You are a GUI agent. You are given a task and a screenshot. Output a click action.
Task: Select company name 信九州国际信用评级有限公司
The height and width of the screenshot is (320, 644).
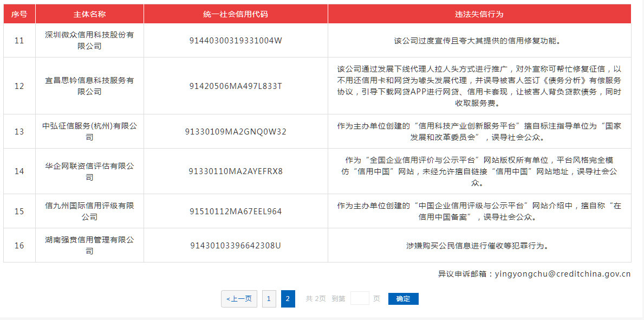point(89,211)
